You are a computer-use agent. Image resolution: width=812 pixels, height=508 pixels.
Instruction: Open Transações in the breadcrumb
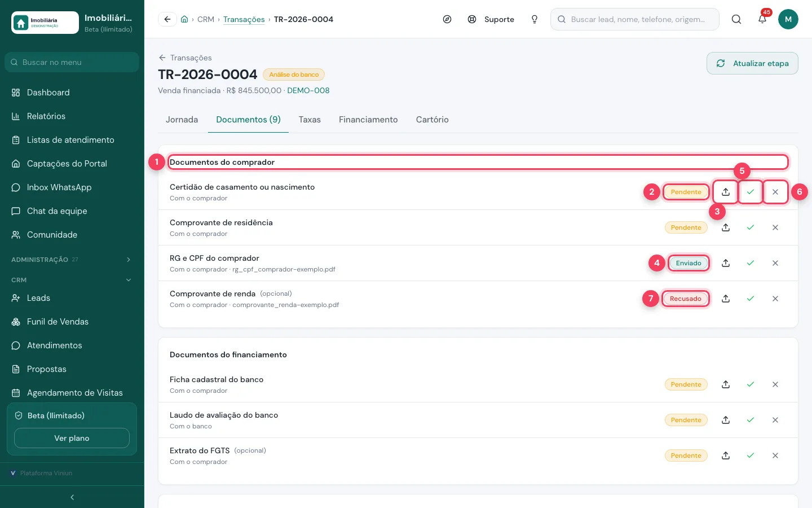(244, 19)
